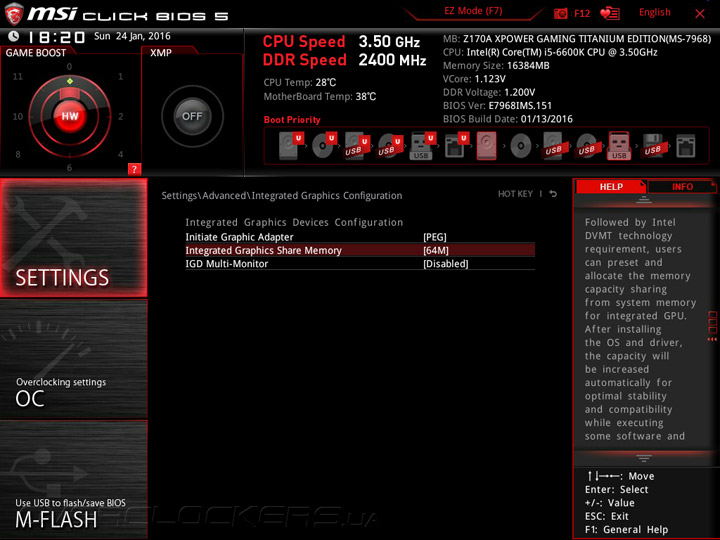This screenshot has width=720, height=540.
Task: Select the legacy network boot device
Action: point(686,146)
